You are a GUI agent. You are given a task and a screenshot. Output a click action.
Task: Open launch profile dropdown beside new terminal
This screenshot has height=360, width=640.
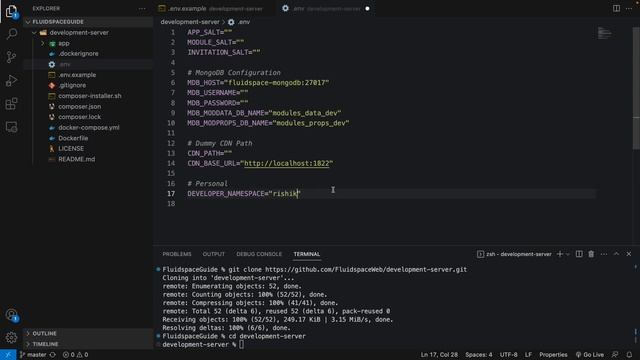point(568,254)
